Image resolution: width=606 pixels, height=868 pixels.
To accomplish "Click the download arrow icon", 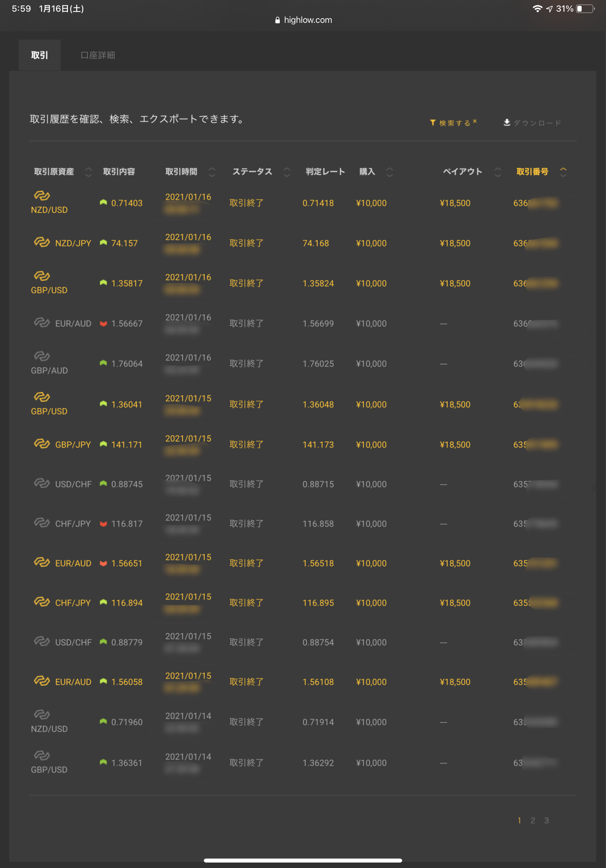I will pos(507,122).
